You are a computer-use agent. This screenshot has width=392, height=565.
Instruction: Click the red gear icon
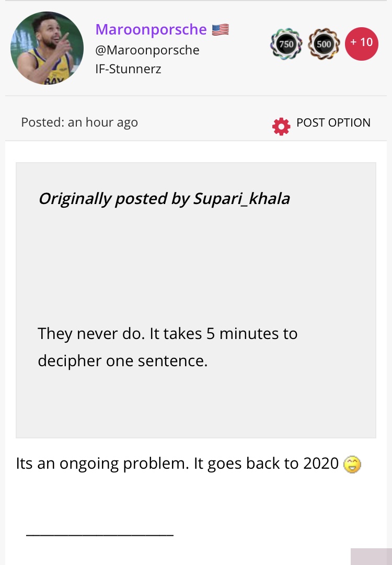click(281, 127)
